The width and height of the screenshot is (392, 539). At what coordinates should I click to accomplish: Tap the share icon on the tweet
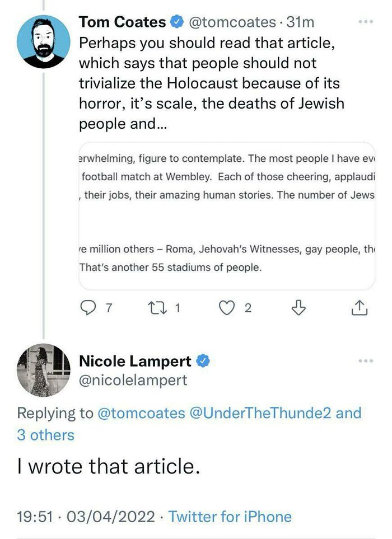[x=359, y=307]
